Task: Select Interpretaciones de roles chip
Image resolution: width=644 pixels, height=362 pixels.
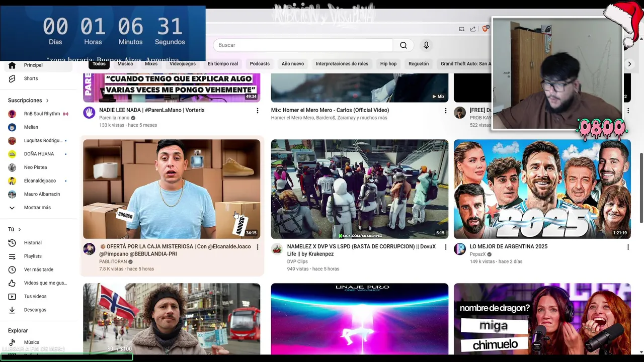Action: 342,64
